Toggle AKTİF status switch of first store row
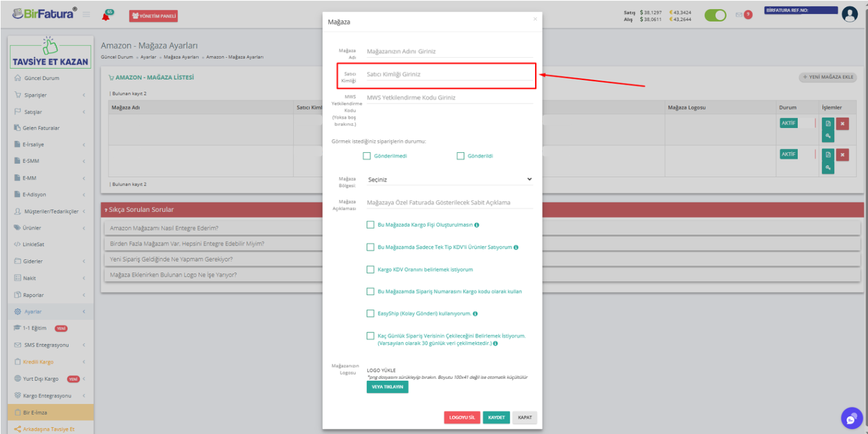 (x=797, y=123)
